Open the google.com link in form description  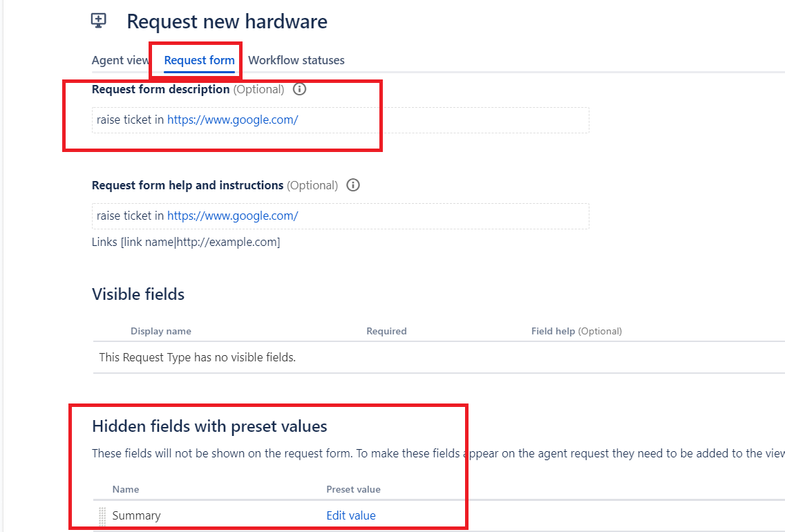coord(232,120)
